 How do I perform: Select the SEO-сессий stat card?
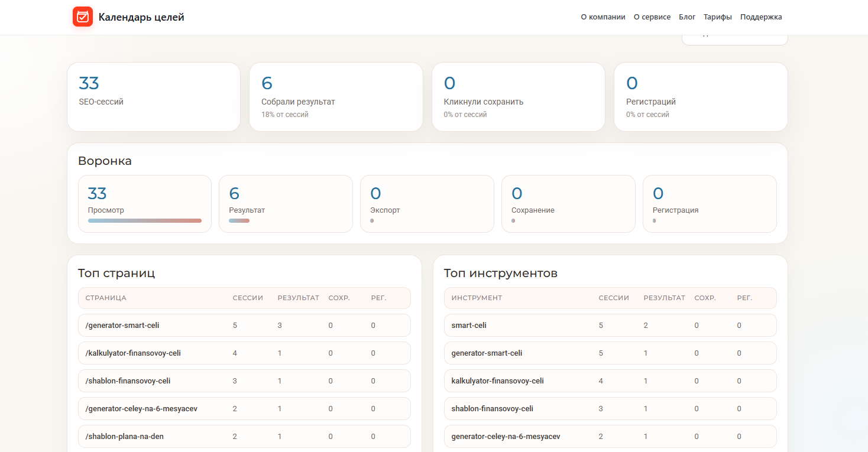pyautogui.click(x=154, y=97)
